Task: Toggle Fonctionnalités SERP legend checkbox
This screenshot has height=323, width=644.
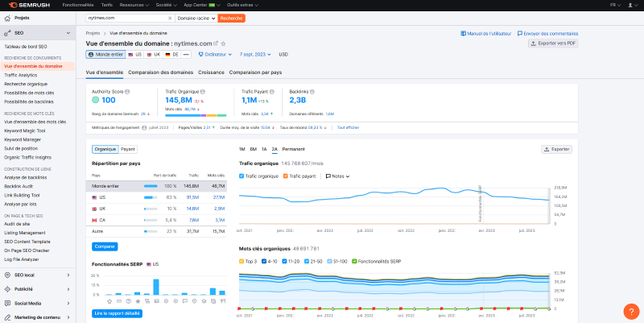Action: pos(354,261)
